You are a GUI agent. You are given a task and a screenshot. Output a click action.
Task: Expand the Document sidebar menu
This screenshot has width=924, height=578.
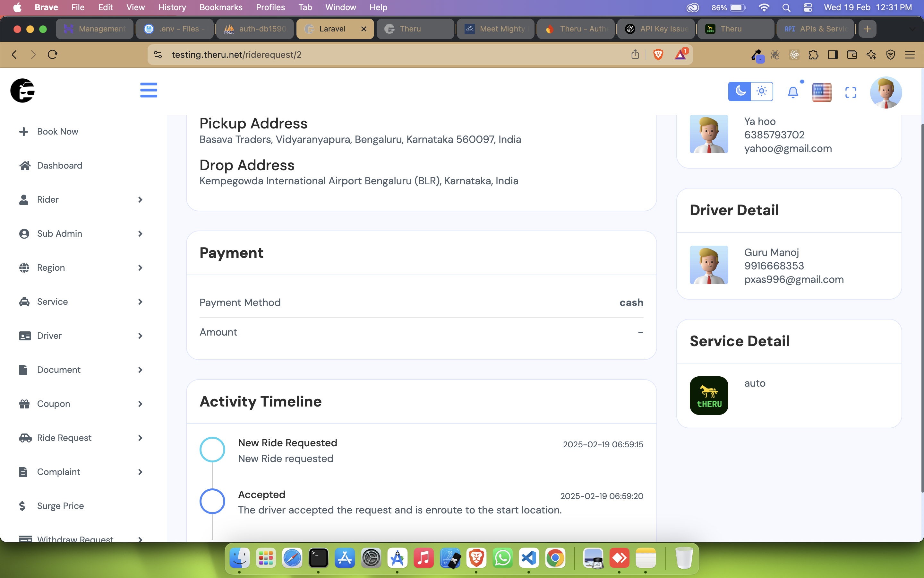[x=80, y=370]
